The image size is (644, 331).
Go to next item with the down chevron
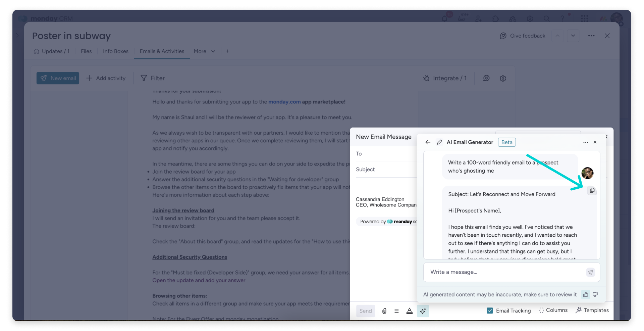pyautogui.click(x=573, y=36)
